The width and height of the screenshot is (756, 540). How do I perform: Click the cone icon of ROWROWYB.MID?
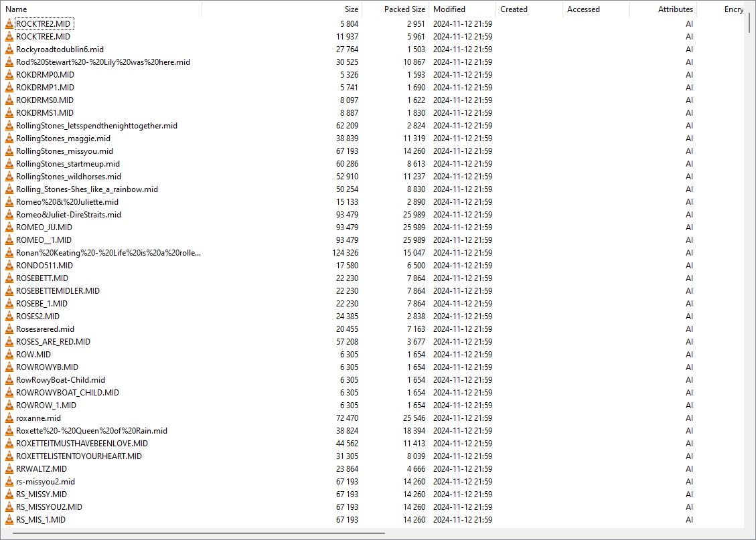9,367
